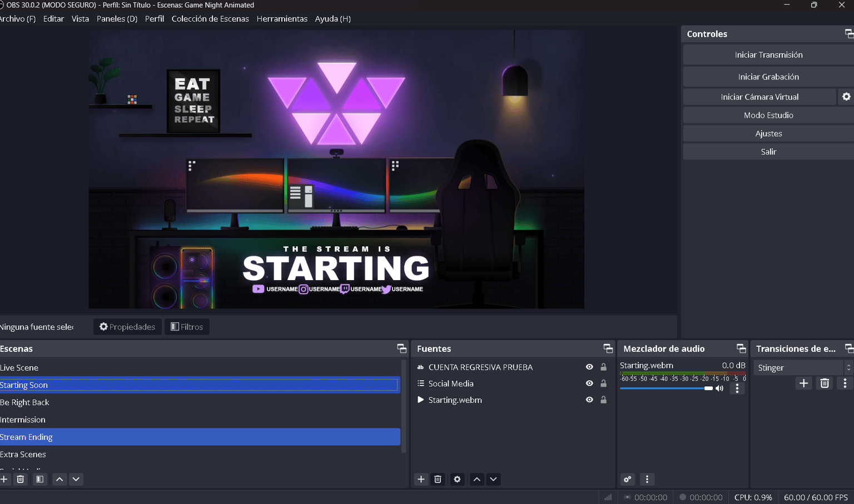Select the Stream Ending scene
The width and height of the screenshot is (854, 504).
[x=200, y=437]
